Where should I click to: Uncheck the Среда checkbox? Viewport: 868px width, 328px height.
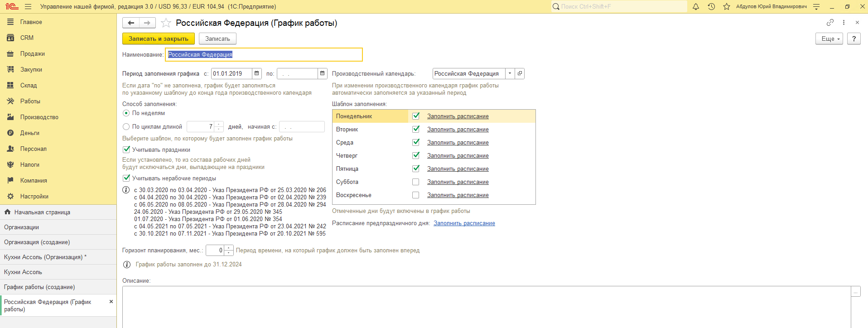(x=416, y=142)
